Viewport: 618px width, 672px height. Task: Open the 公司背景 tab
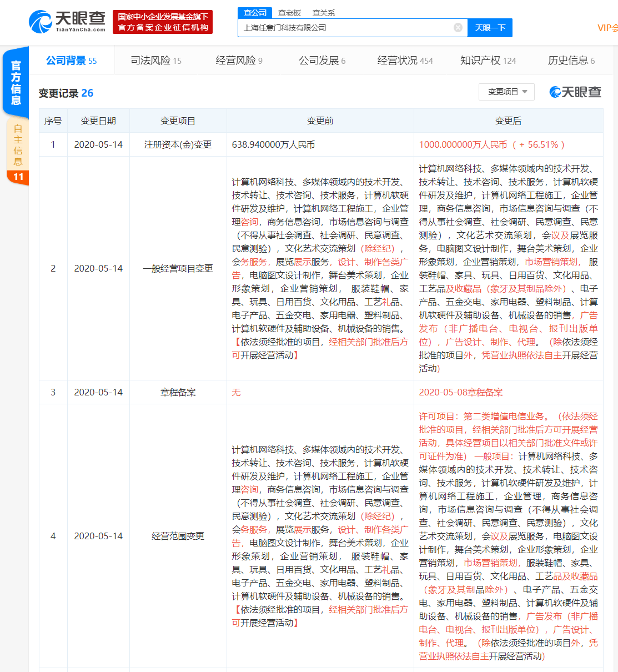[x=71, y=61]
